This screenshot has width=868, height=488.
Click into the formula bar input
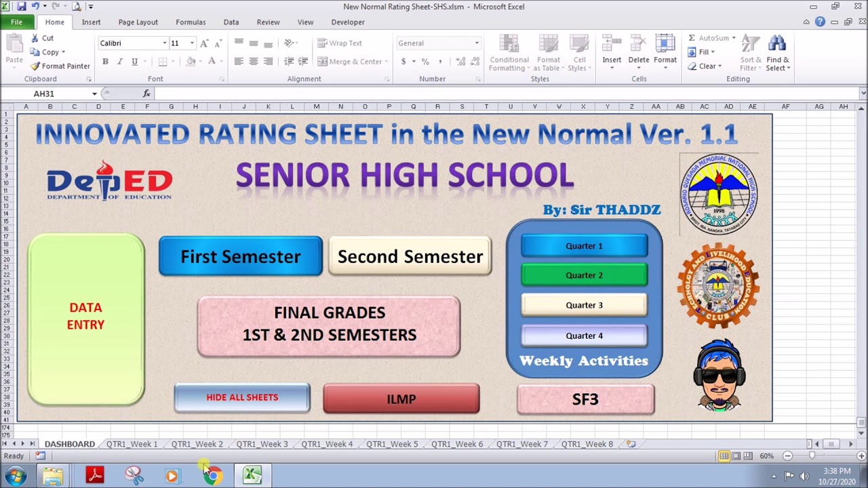click(505, 94)
